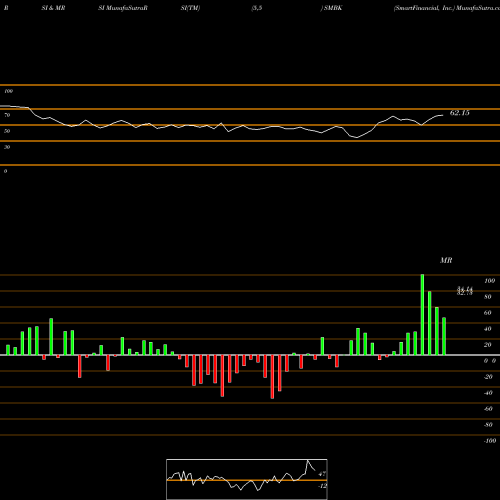Click the tallest green bar in MR histogram
Viewport: 500px width, 500px height.
click(422, 315)
